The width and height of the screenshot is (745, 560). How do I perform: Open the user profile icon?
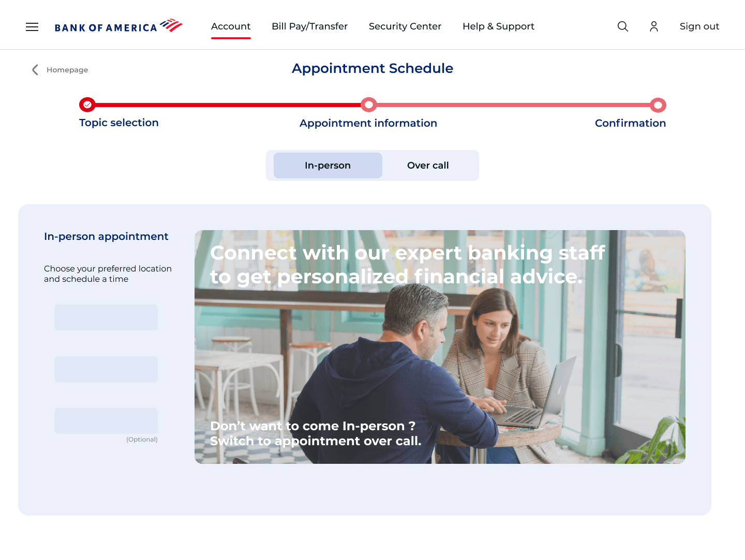coord(654,26)
